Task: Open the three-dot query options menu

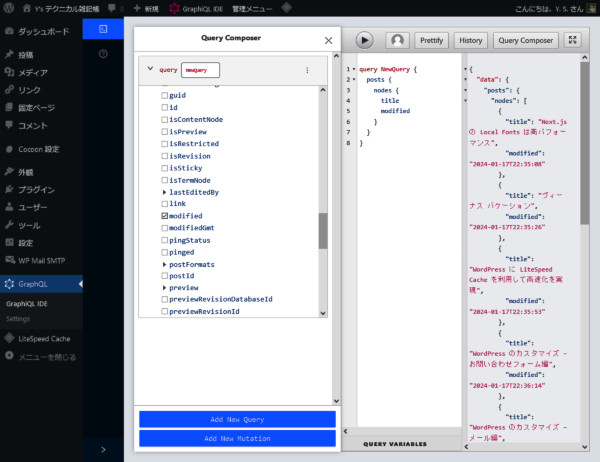Action: [307, 70]
